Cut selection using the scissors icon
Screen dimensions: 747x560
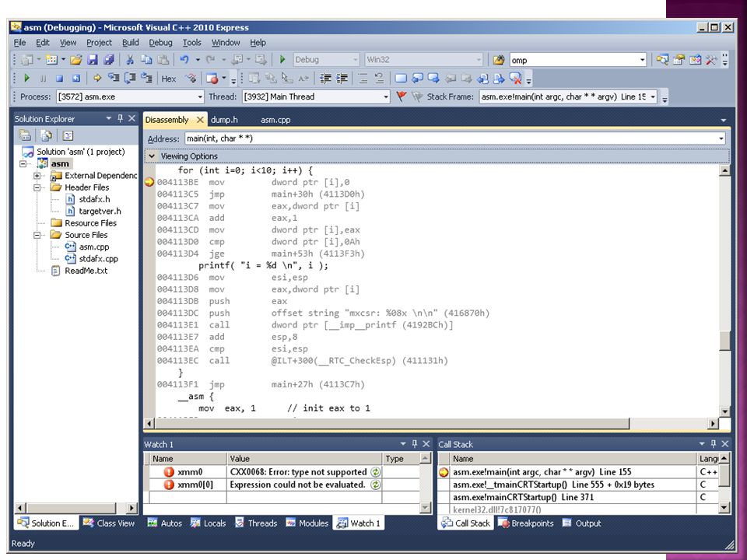(130, 60)
